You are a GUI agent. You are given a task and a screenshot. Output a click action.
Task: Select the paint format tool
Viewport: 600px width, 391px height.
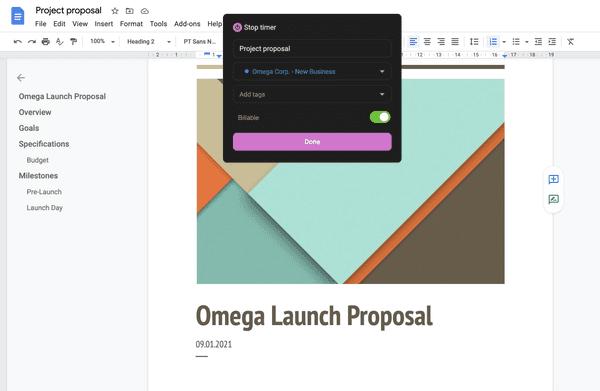[x=73, y=41]
